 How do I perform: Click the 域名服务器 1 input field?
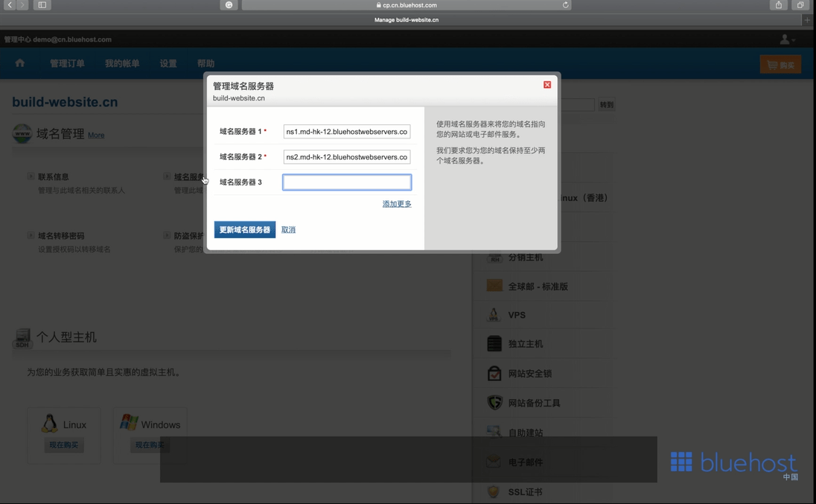[x=347, y=132]
